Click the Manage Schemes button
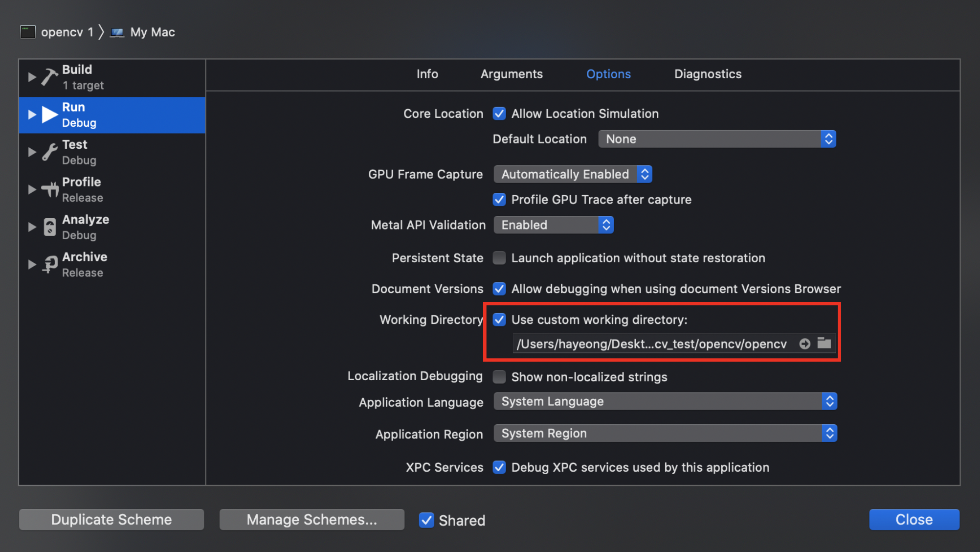 (312, 519)
